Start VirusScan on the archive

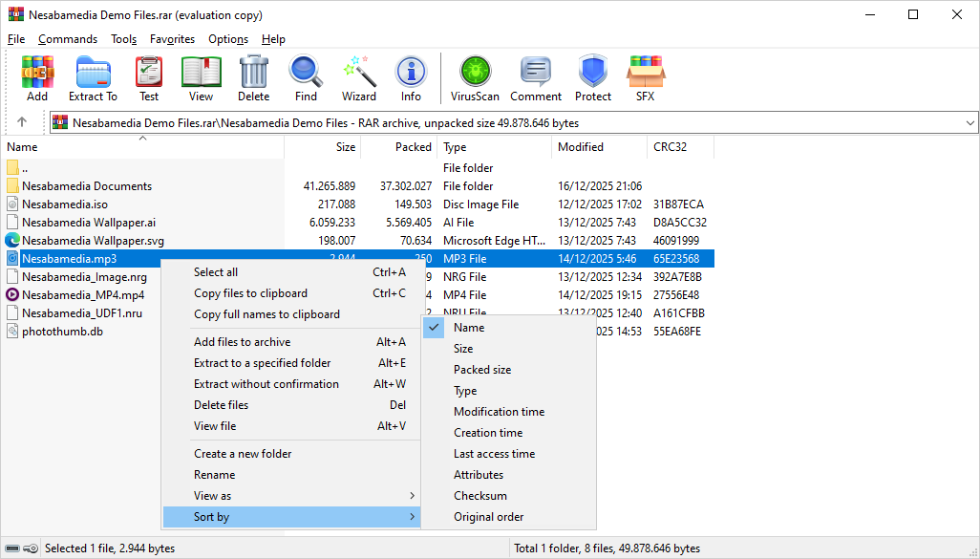pos(475,78)
